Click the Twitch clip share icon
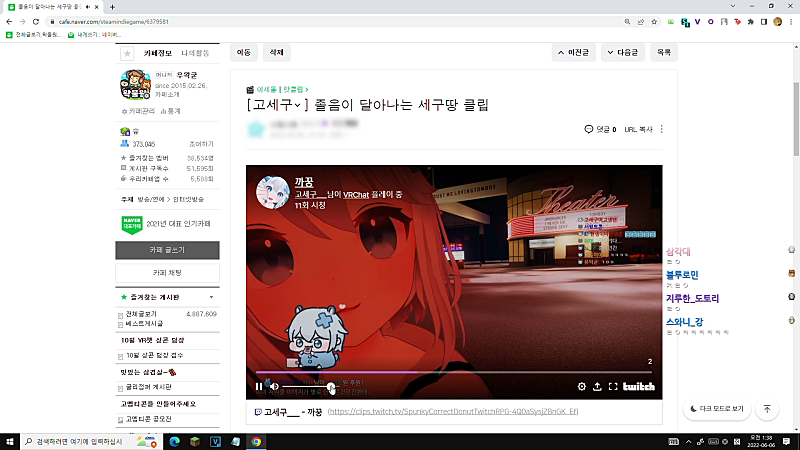Viewport: 800px width, 450px height. pyautogui.click(x=597, y=386)
